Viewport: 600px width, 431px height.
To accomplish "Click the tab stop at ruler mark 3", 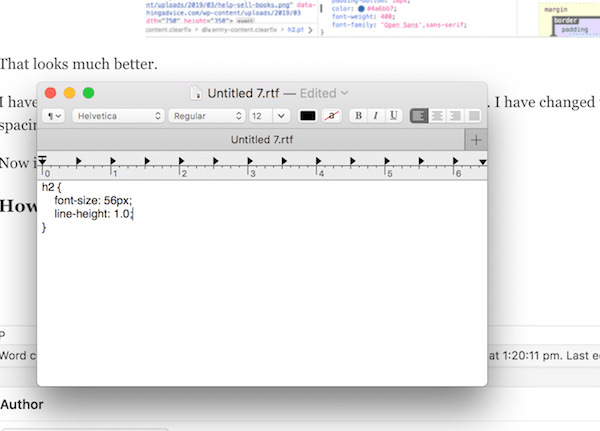I will tap(250, 161).
